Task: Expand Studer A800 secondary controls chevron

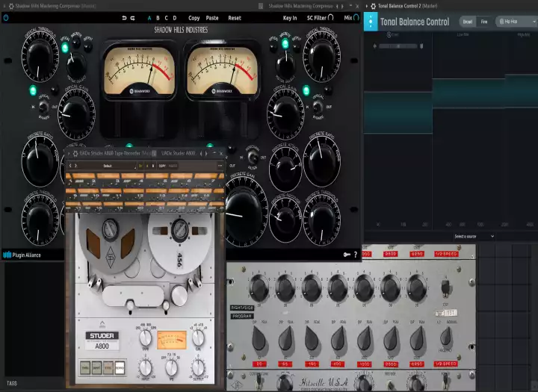Action: pyautogui.click(x=102, y=323)
